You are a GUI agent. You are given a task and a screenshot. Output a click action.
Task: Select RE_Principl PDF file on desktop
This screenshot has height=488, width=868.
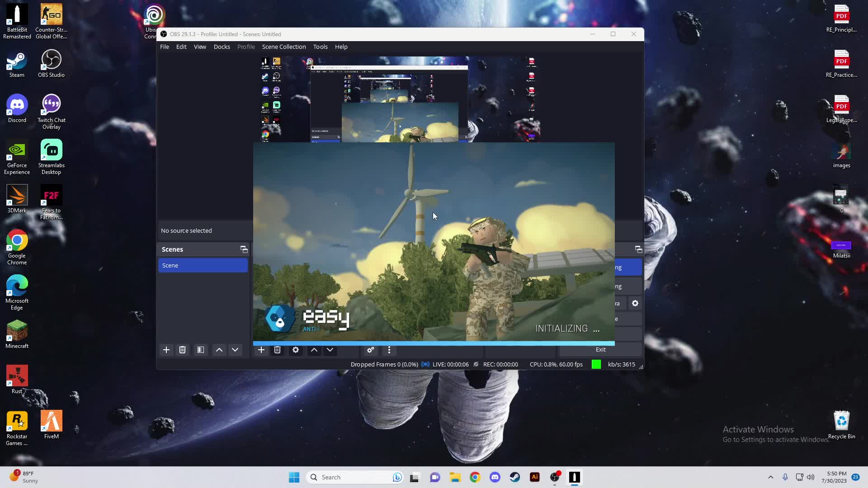[x=841, y=19]
